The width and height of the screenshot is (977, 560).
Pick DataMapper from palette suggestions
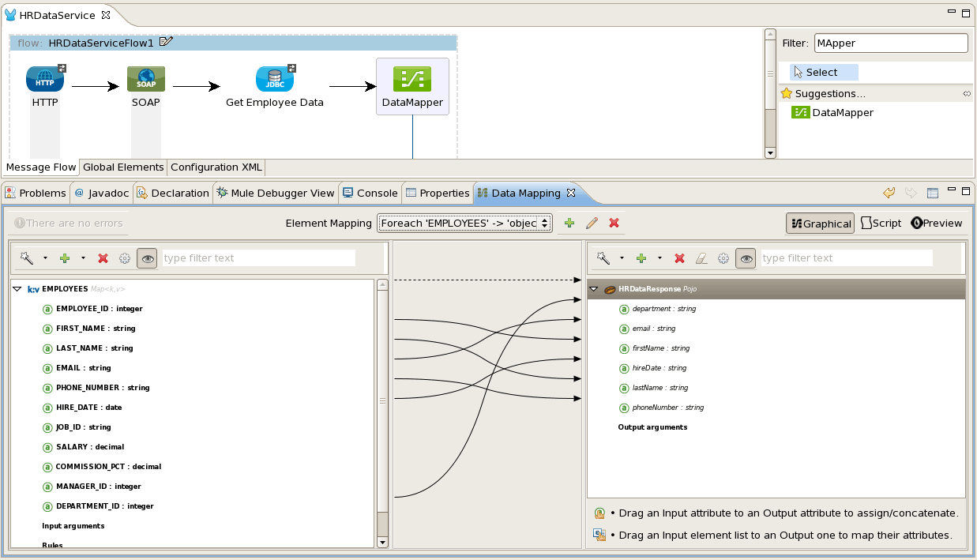(x=833, y=112)
